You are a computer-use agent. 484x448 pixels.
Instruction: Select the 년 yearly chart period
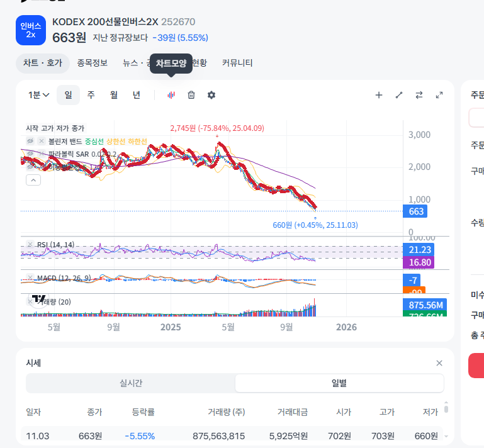point(137,95)
